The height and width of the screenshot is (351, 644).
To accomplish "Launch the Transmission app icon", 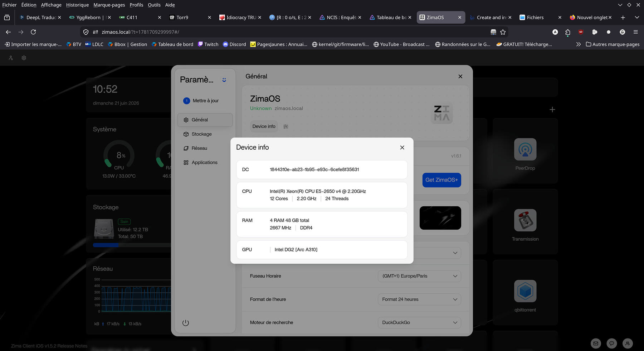I will pos(525,220).
